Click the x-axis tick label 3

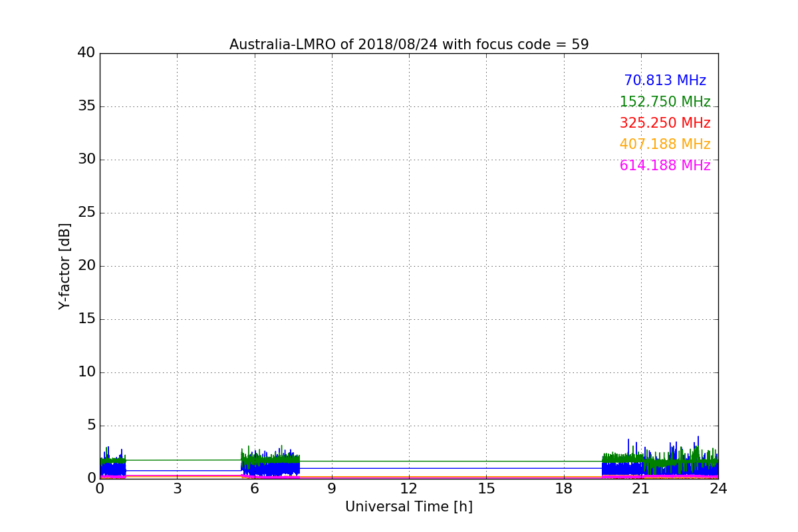coord(177,489)
